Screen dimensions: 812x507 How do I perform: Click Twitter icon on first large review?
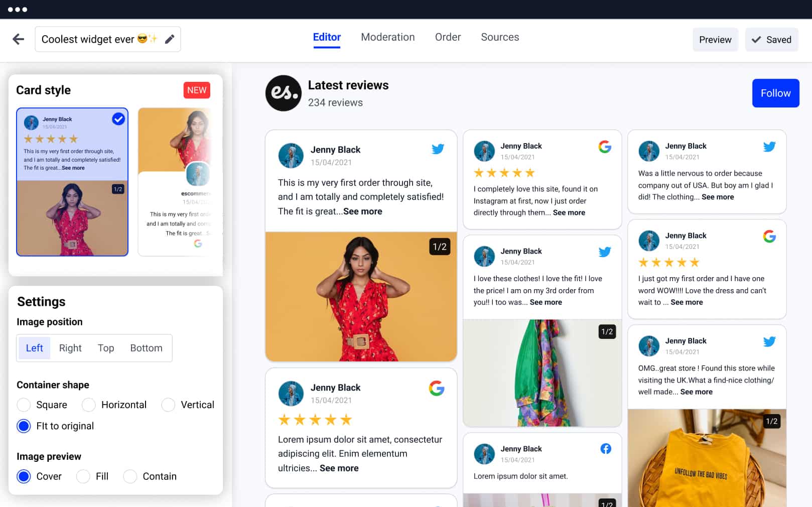pyautogui.click(x=438, y=149)
